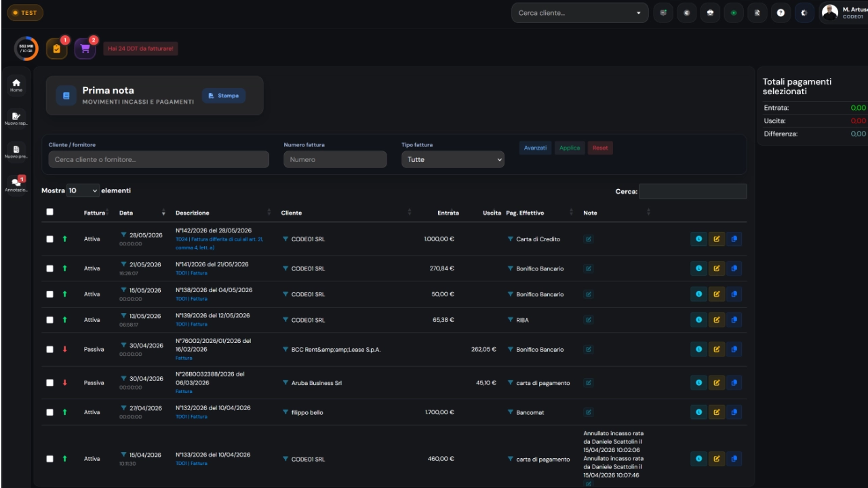Screen dimensions: 868x488
Task: Focus the Cerca cliente o fornitore field
Action: tap(159, 159)
